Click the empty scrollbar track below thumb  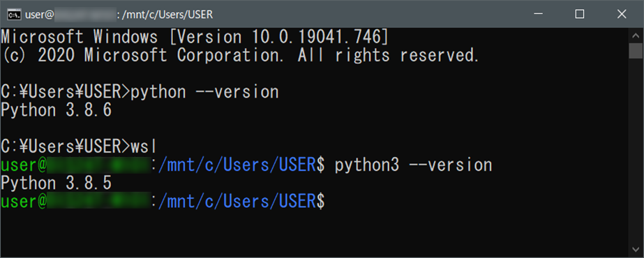click(x=636, y=152)
